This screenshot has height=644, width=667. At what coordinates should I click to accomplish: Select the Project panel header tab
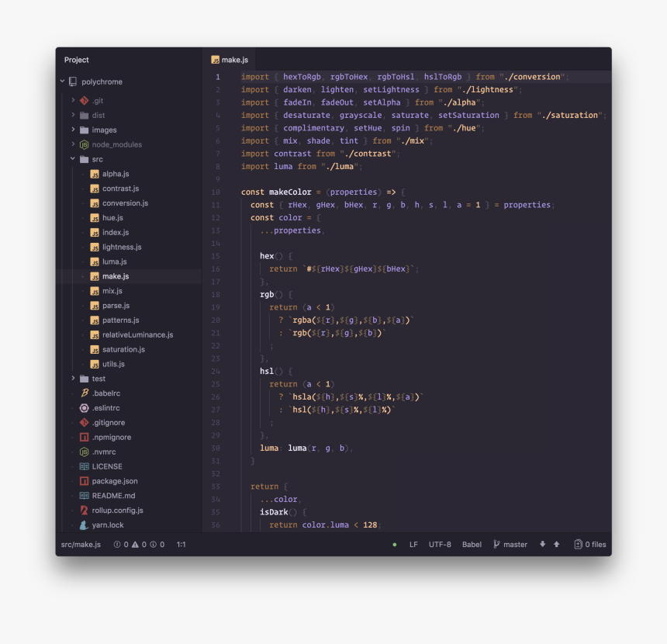pyautogui.click(x=77, y=60)
